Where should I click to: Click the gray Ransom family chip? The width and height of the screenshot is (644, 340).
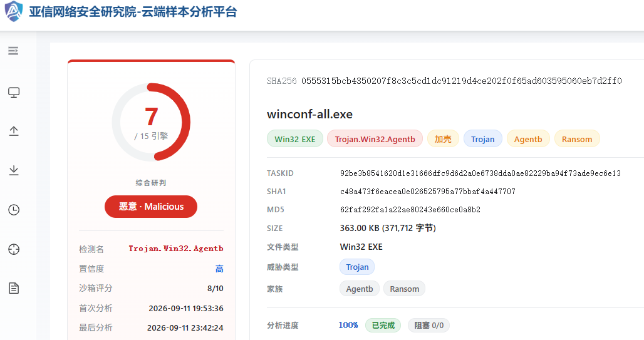(x=405, y=289)
